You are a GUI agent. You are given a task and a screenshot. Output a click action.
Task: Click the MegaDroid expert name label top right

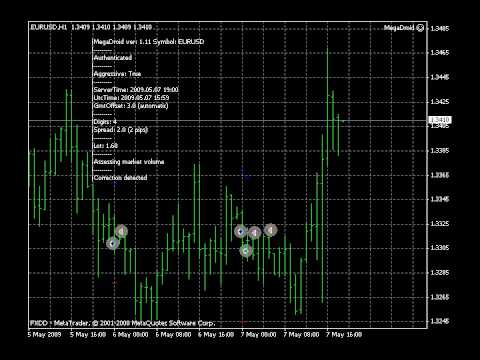pos(399,28)
